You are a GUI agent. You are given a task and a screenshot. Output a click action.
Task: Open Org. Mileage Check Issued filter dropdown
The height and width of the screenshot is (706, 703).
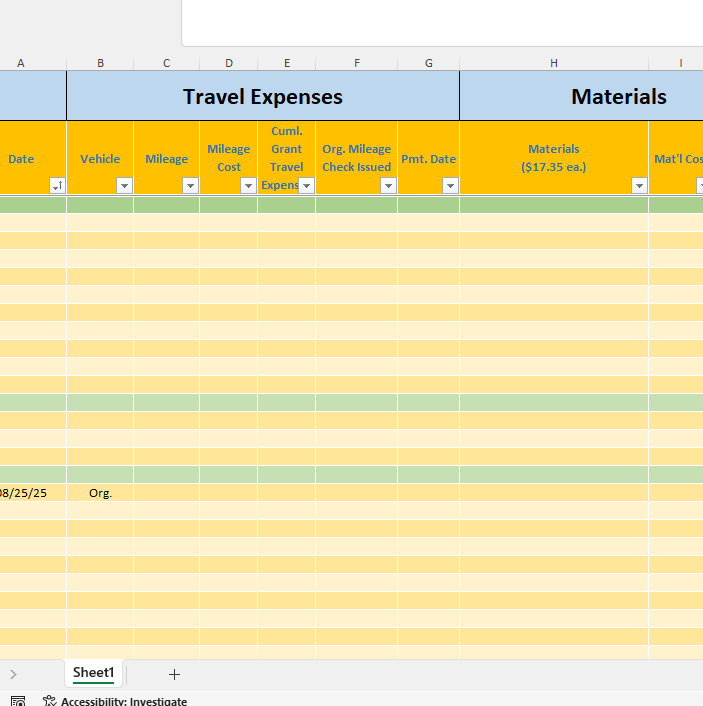coord(388,186)
